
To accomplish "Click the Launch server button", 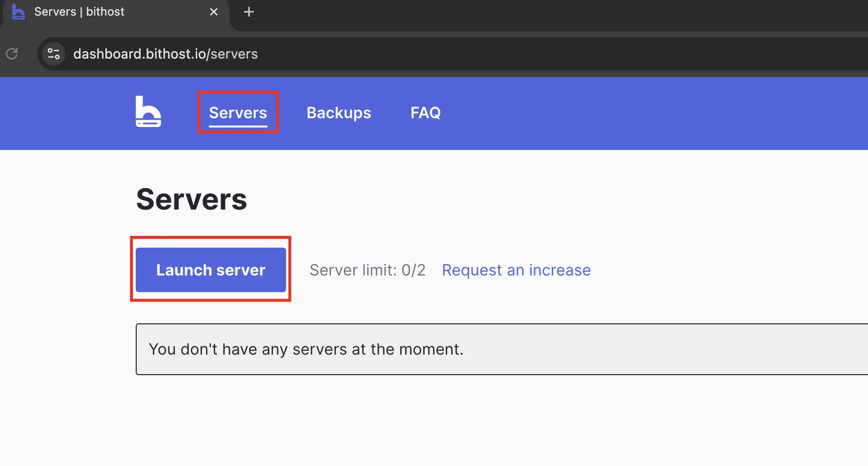I will tap(211, 270).
